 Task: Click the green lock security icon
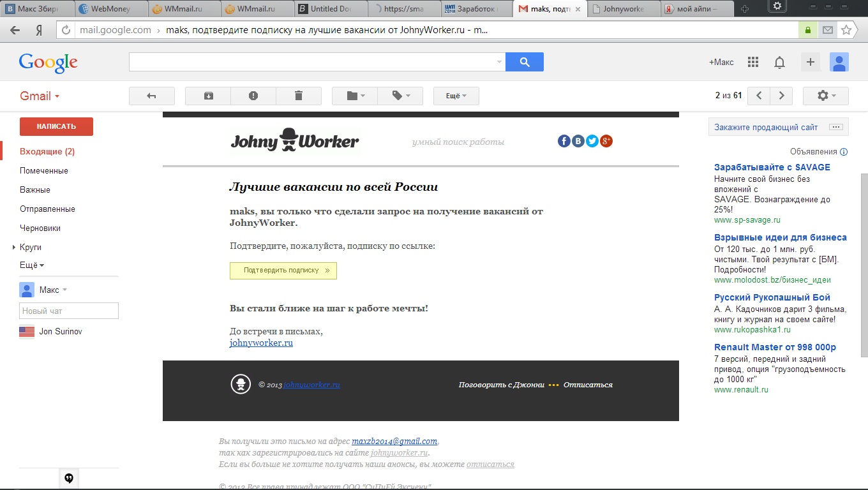(x=808, y=30)
